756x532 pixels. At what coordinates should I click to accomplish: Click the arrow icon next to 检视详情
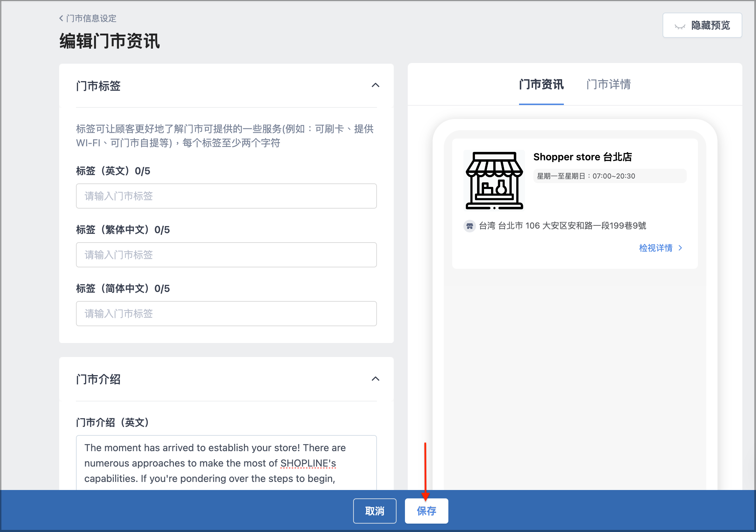680,248
